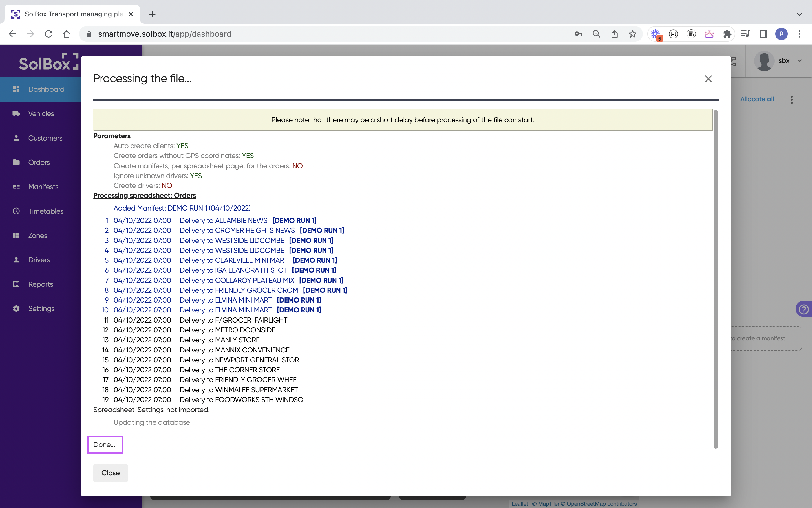
Task: Click the browser home button
Action: pos(67,34)
